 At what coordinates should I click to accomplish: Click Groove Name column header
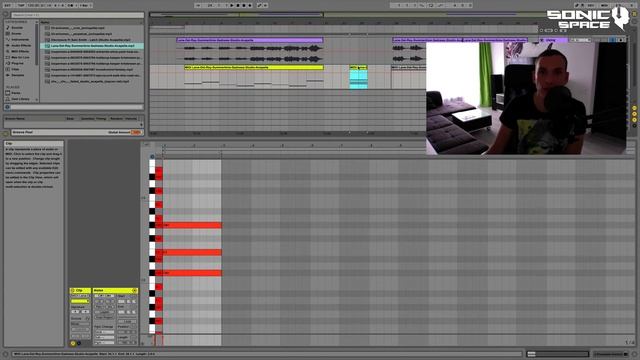[x=16, y=118]
